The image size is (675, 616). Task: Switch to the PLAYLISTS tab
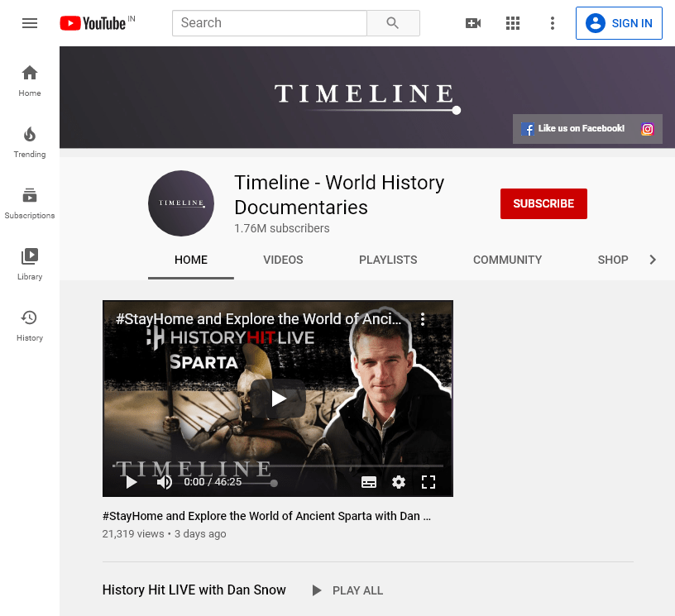click(388, 260)
